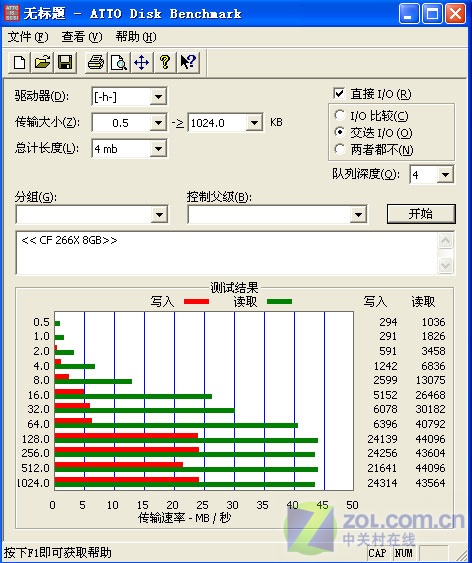The image size is (472, 563).
Task: Click the 0.5 row read value 1036
Action: coord(433,322)
